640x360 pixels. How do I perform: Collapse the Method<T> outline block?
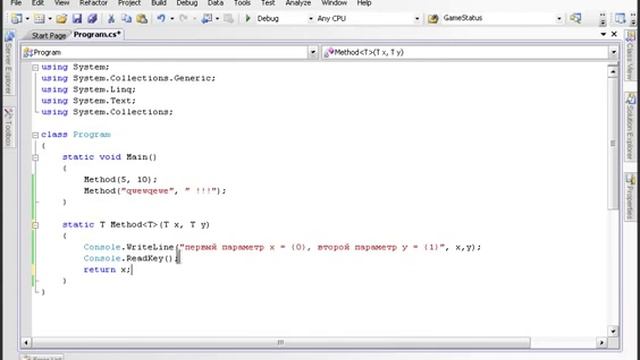pyautogui.click(x=36, y=225)
